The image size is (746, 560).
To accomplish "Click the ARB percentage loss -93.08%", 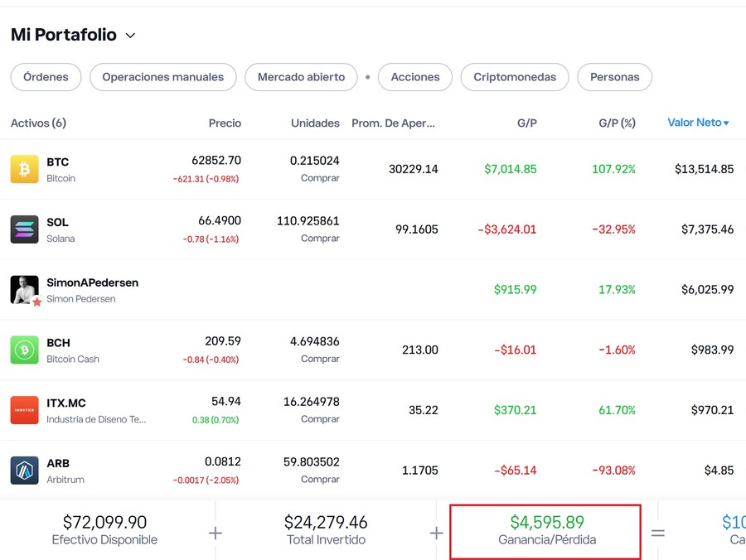I will (x=613, y=471).
